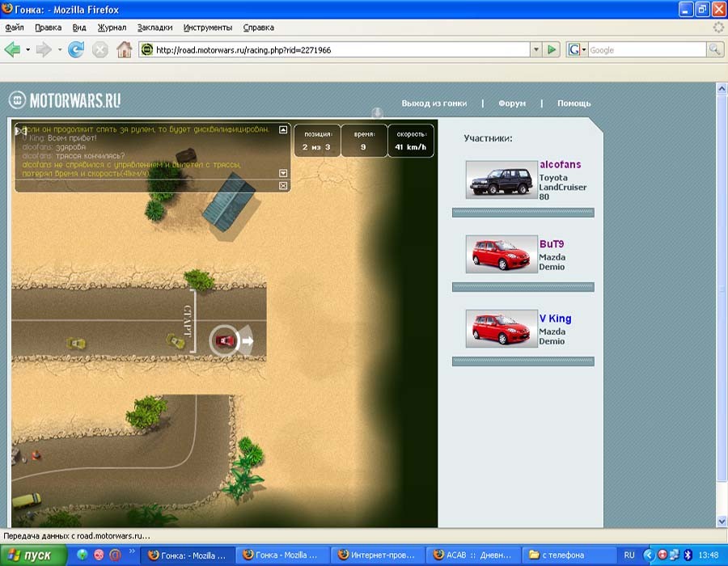The height and width of the screenshot is (566, 728).
Task: Click the page scrollbar down arrow
Action: (722, 522)
